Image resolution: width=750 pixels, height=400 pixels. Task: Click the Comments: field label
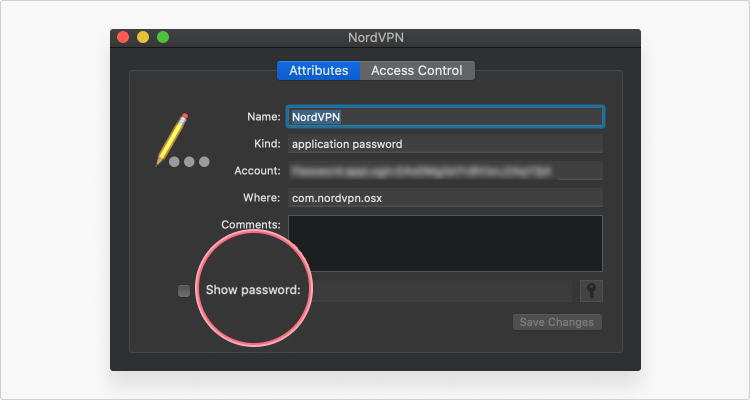(251, 224)
